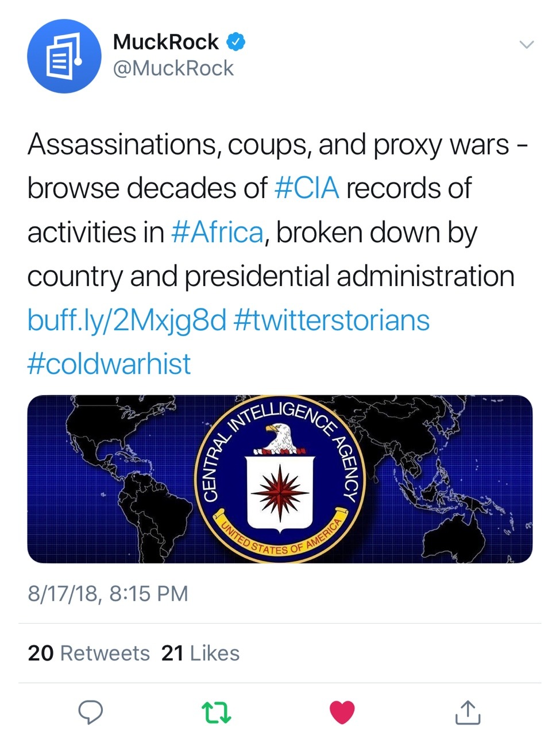Open the #Africa hashtag
This screenshot has height=735, width=560.
click(217, 233)
